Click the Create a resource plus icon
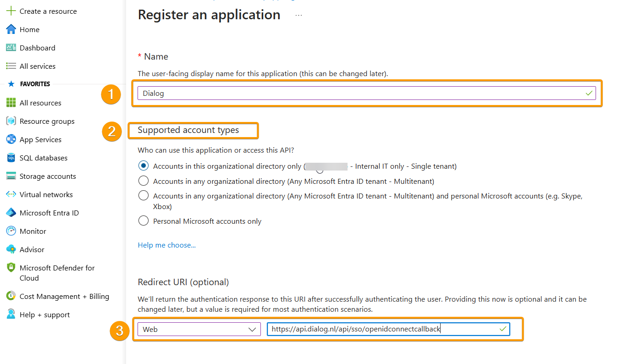This screenshot has height=364, width=635. pyautogui.click(x=11, y=11)
